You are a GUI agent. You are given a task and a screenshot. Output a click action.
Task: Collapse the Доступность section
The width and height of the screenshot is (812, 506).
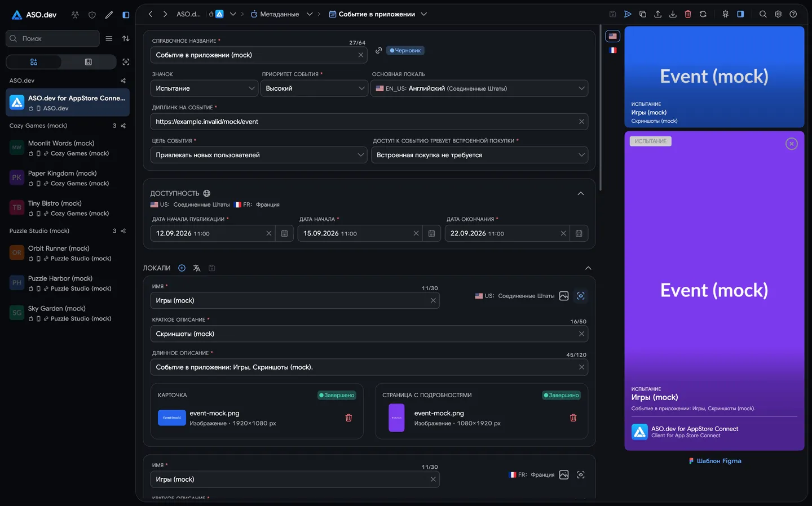581,193
